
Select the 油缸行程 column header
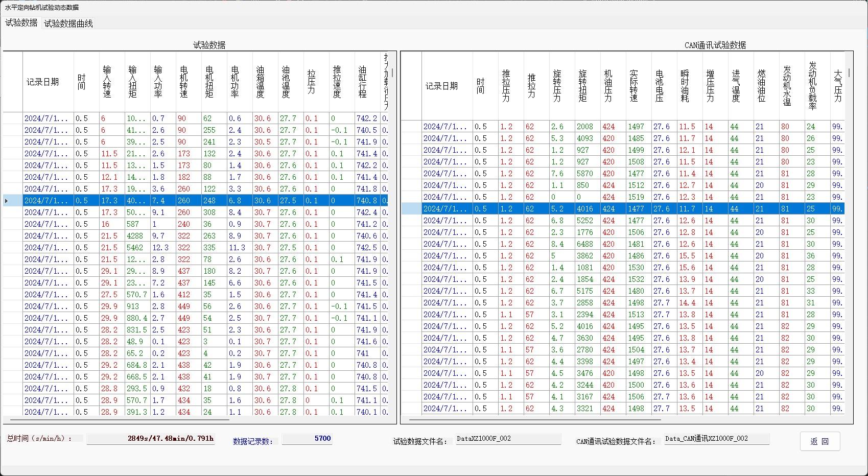coord(367,82)
